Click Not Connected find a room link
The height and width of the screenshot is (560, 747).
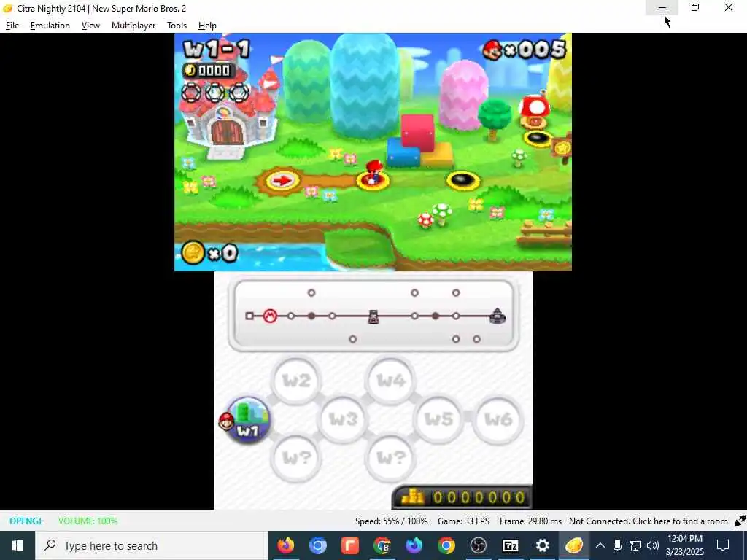click(649, 521)
